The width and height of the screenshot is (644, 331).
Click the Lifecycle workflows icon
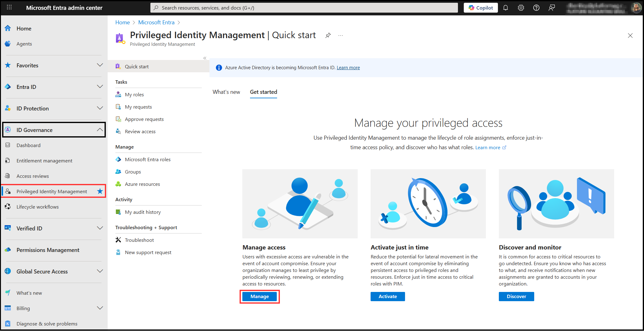tap(8, 207)
